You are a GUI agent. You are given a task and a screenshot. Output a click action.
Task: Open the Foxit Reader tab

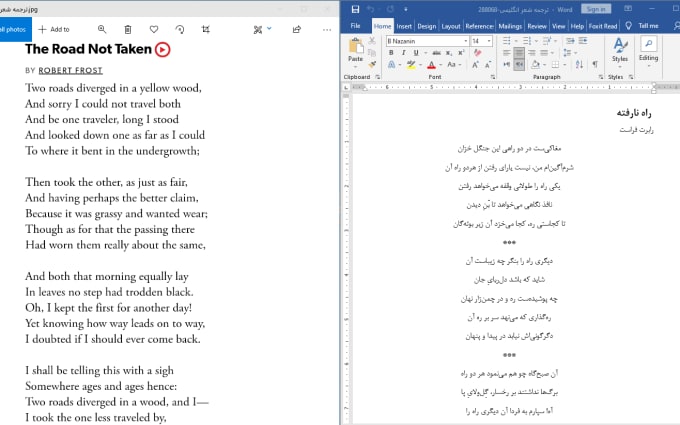coord(603,26)
